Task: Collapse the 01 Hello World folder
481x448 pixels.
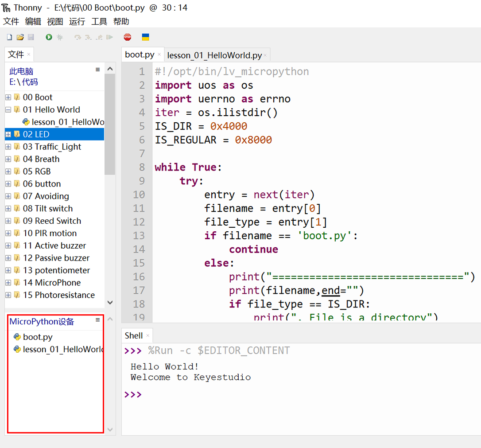Action: coord(8,109)
